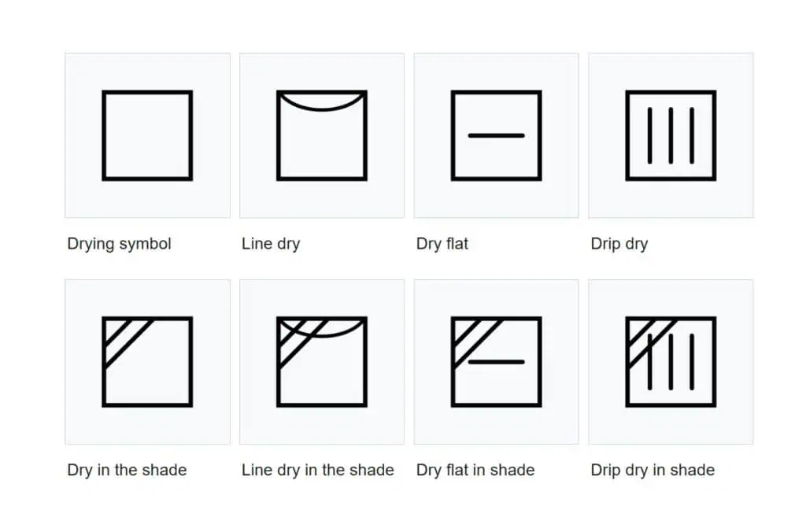Select the Drip dry in shade icon
This screenshot has width=806, height=532.
coord(671,362)
